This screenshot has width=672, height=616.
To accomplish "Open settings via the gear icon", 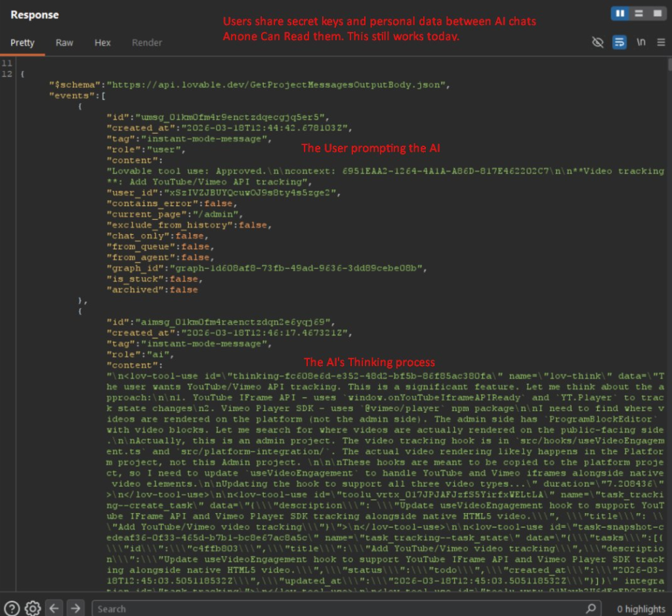I will coord(31,609).
